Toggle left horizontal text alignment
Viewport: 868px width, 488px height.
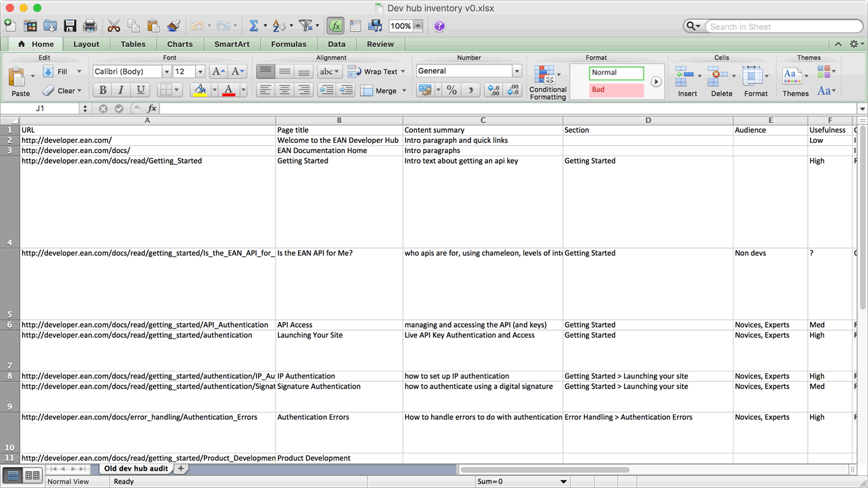[x=266, y=90]
